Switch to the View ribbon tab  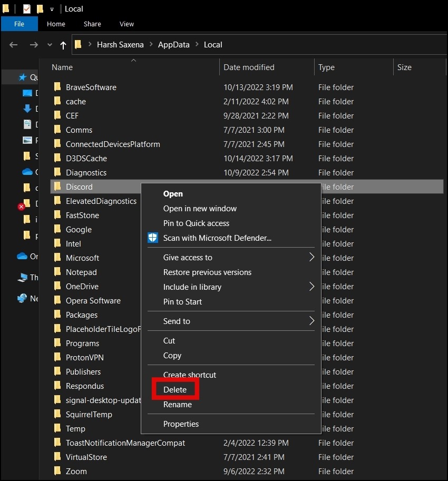[x=126, y=24]
